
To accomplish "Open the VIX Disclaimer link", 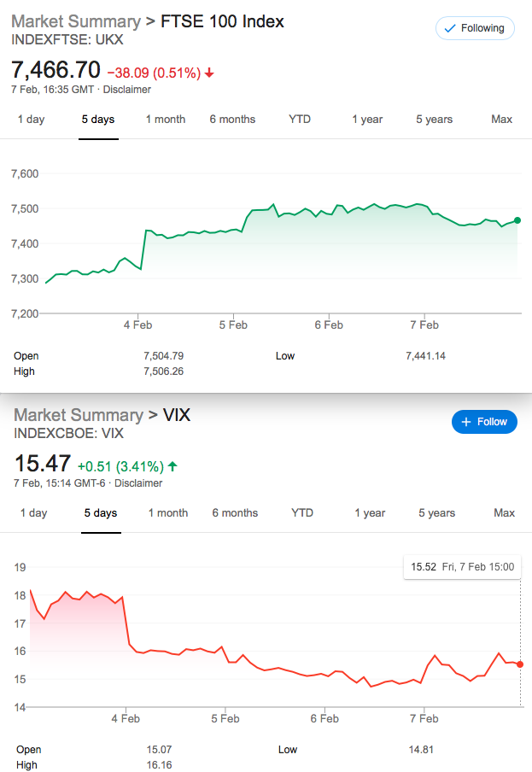I will (x=138, y=483).
